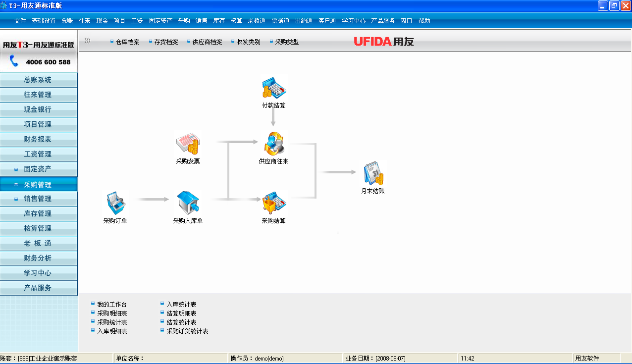This screenshot has height=364, width=632.
Task: Click the 采购结算 purchase settlement icon
Action: (x=274, y=204)
